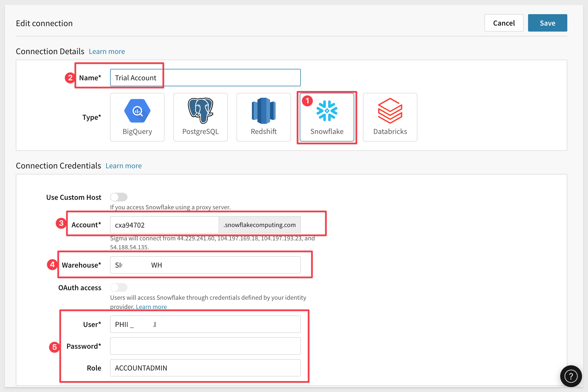The width and height of the screenshot is (588, 392).
Task: Click the Use Custom Host label
Action: click(74, 197)
